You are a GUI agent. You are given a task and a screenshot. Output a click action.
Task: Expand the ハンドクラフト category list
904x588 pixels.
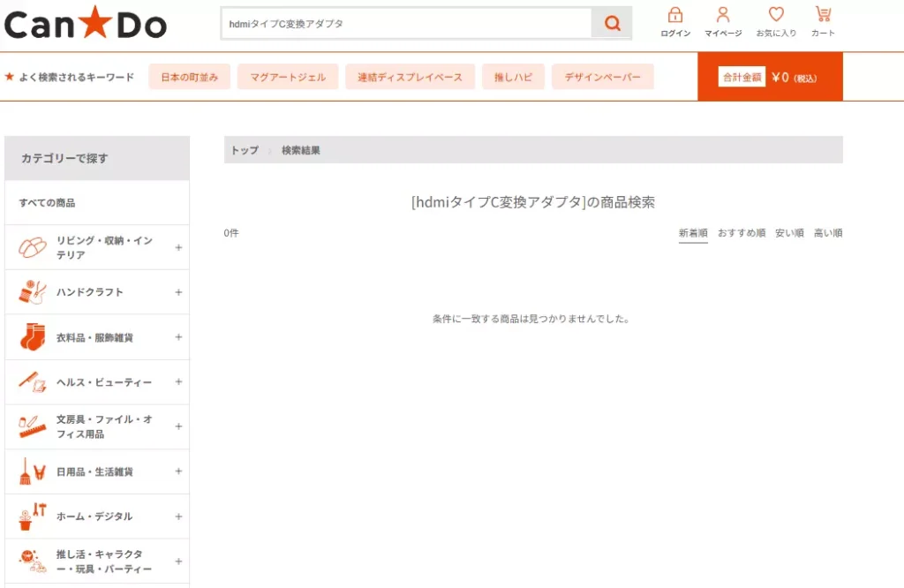(x=180, y=291)
